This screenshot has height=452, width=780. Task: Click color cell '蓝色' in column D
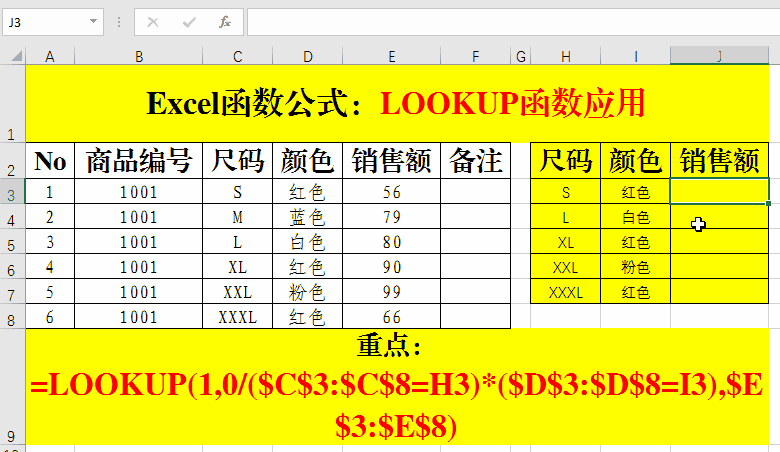pos(308,216)
